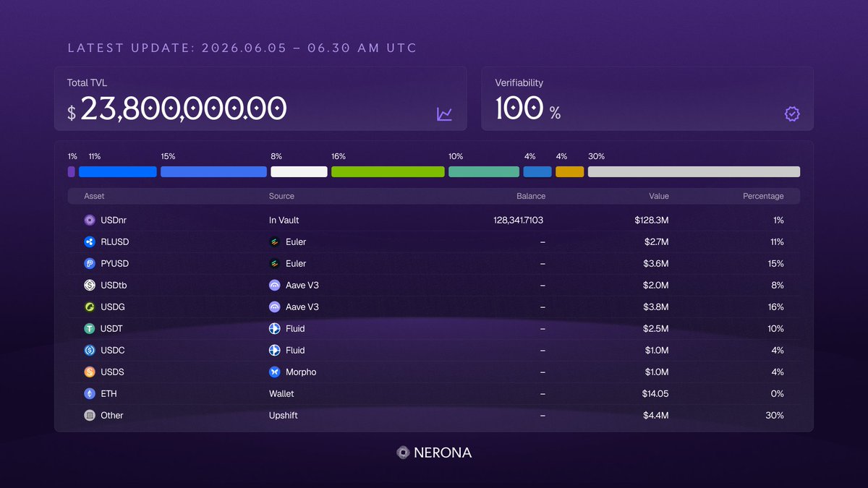Click the Value column header
Image resolution: width=868 pixels, height=488 pixels.
pos(659,196)
